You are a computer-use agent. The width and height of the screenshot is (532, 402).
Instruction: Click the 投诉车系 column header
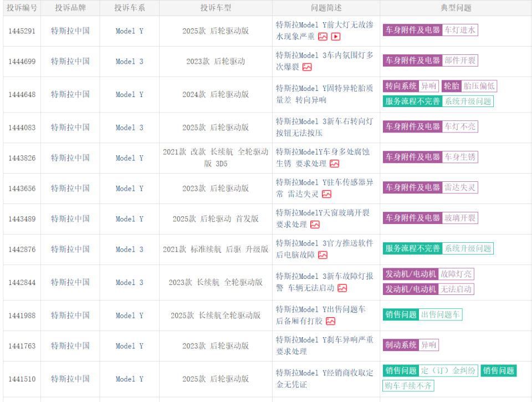(x=130, y=8)
